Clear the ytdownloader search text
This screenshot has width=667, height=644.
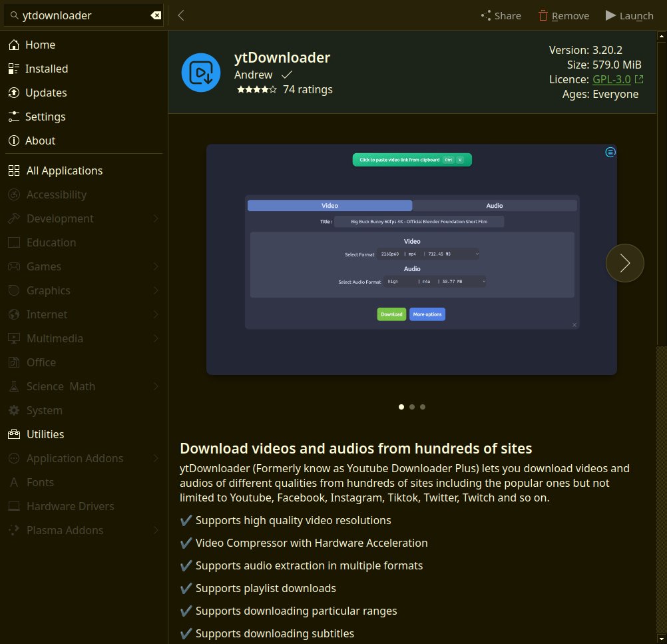click(x=156, y=16)
